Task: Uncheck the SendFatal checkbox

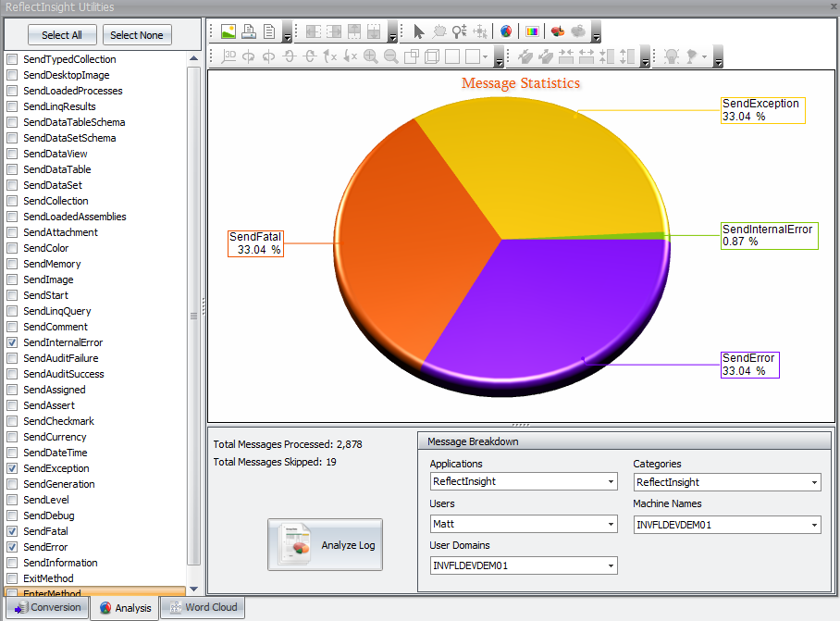Action: pyautogui.click(x=12, y=531)
